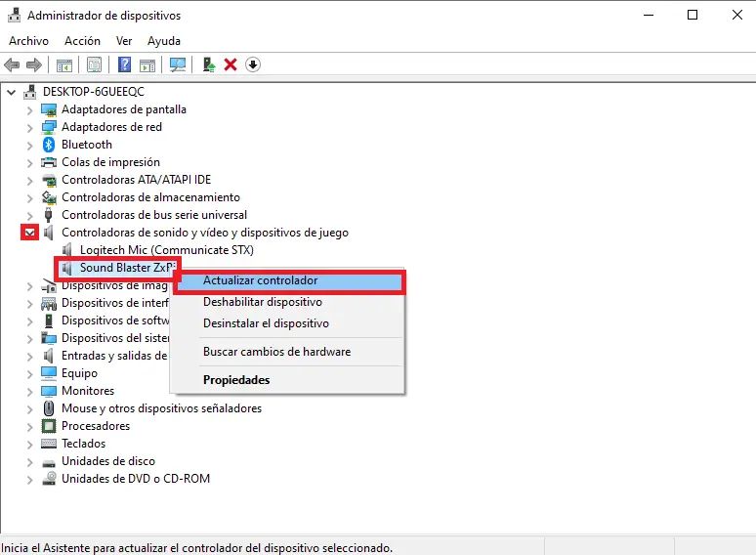756x555 pixels.
Task: Click the DESKTOP-6GUEEQC computer icon
Action: tap(30, 92)
